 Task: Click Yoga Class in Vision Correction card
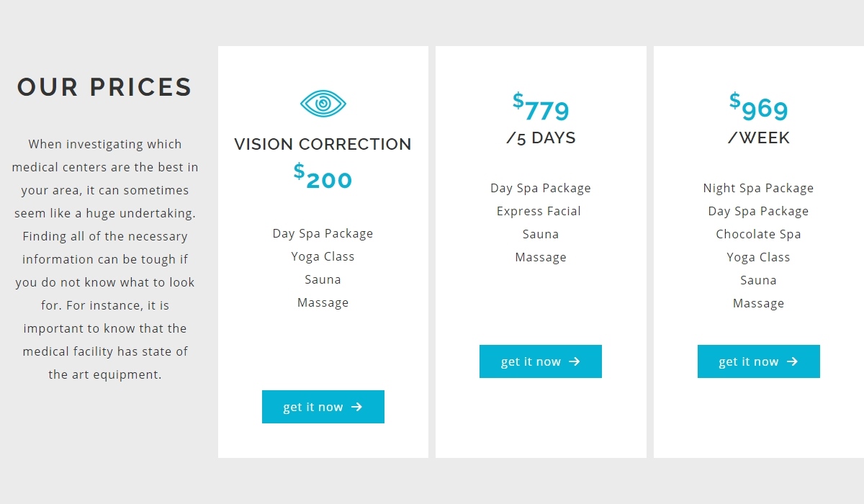tap(323, 256)
